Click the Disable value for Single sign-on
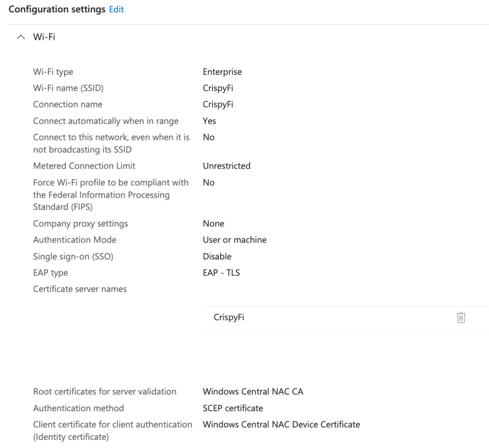Viewport: 489px width, 448px height. click(x=217, y=256)
